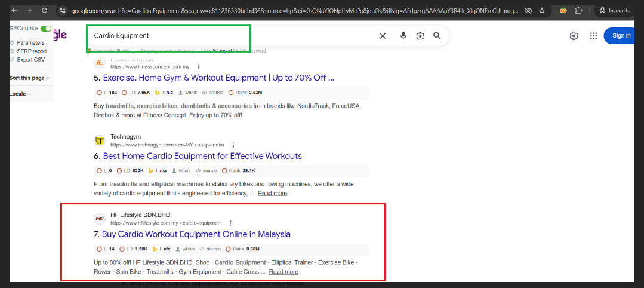Screen dimensions: 644x288
Task: Select SERP report in SEOquake panel
Action: tap(32, 51)
